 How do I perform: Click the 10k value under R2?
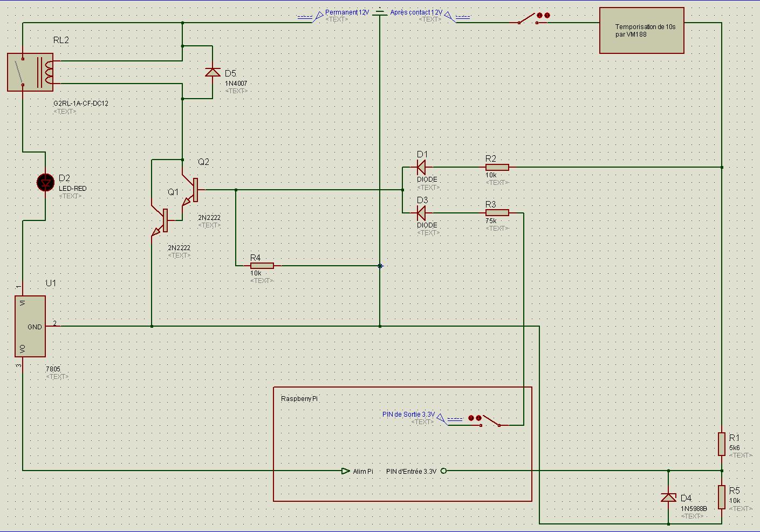click(x=491, y=175)
